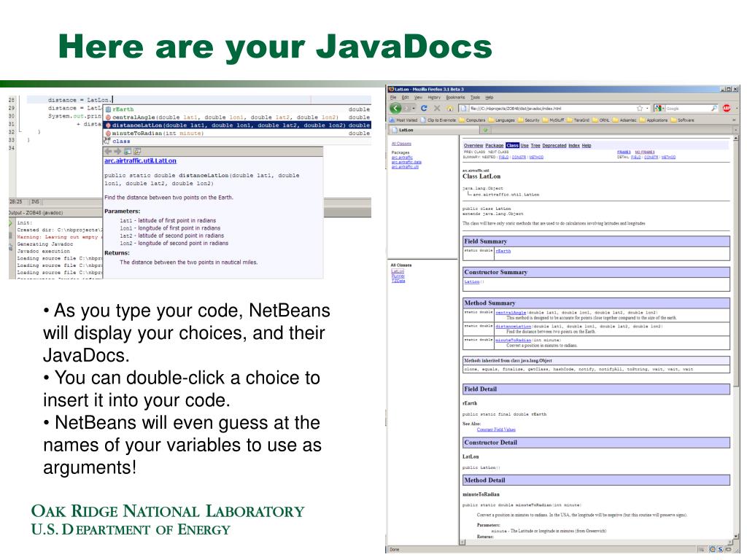Open the red Adblock Plus icon
Image resolution: width=747 pixels, height=560 pixels.
click(x=727, y=108)
